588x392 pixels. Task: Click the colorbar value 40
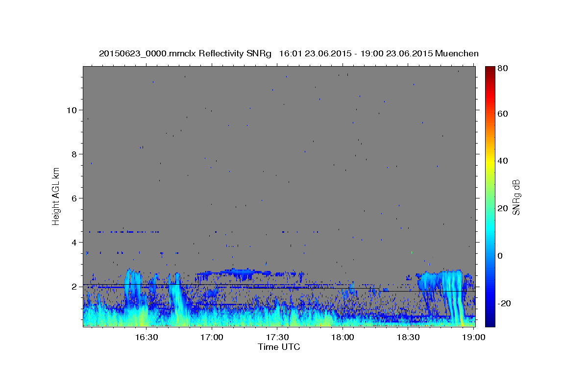pyautogui.click(x=503, y=161)
